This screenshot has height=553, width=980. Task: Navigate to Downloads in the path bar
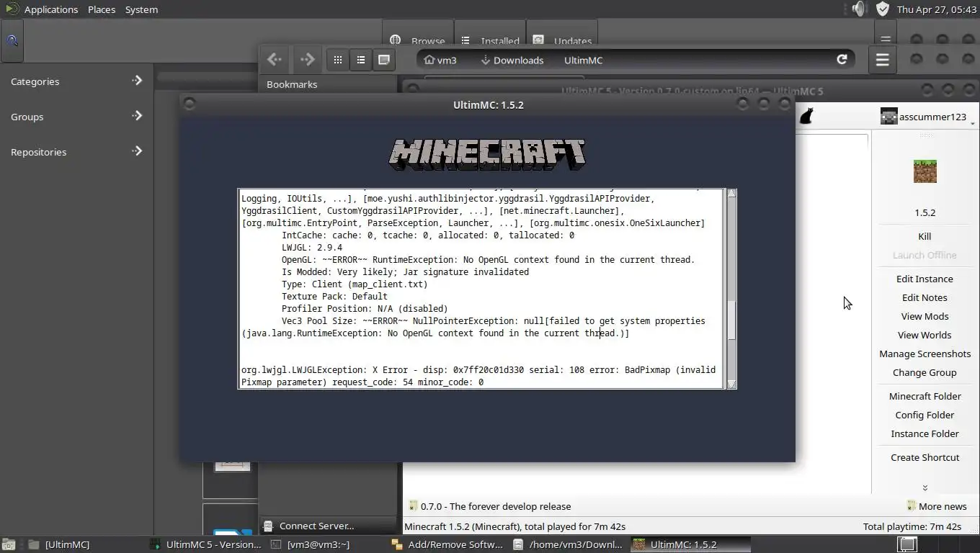(x=512, y=60)
